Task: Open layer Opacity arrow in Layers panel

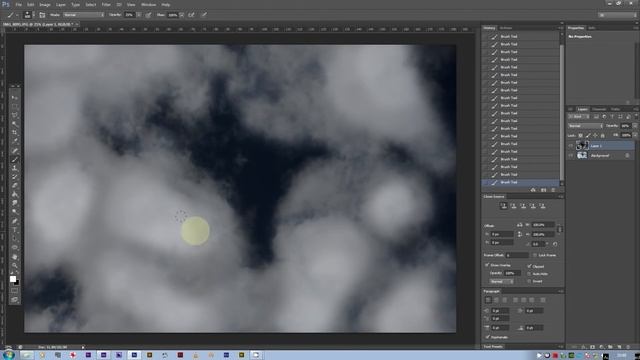Action: click(635, 126)
